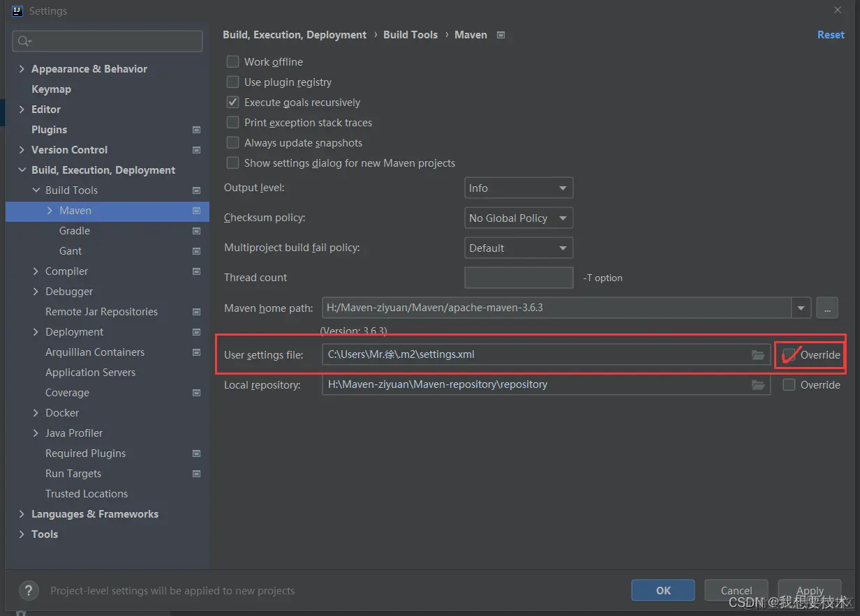Click the project-level icon beside Deployment
The width and height of the screenshot is (860, 616).
196,332
